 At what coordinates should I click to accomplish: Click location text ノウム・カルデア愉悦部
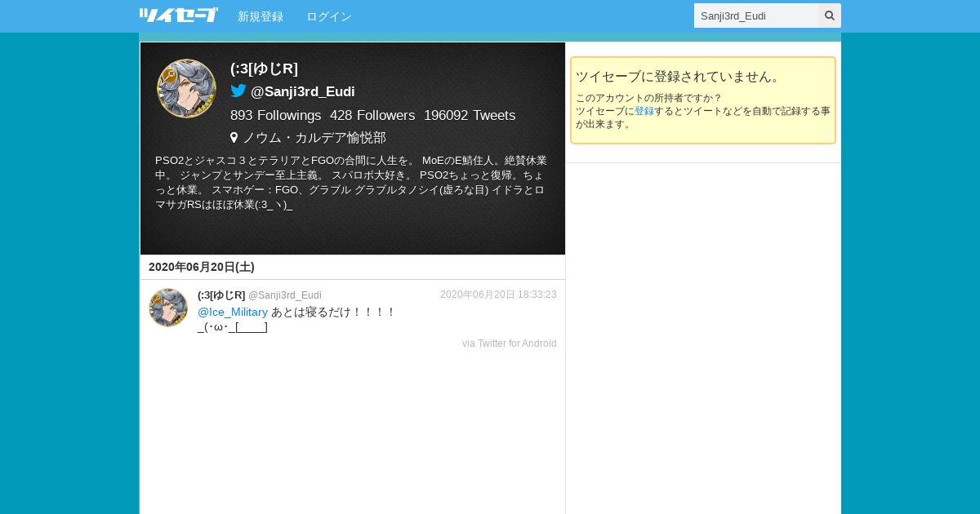pyautogui.click(x=314, y=138)
